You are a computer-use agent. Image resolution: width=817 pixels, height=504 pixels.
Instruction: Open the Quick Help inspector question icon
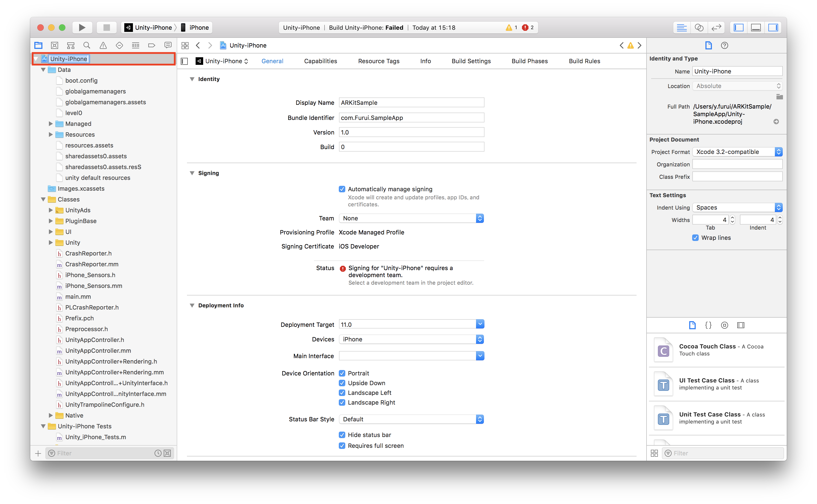click(724, 45)
